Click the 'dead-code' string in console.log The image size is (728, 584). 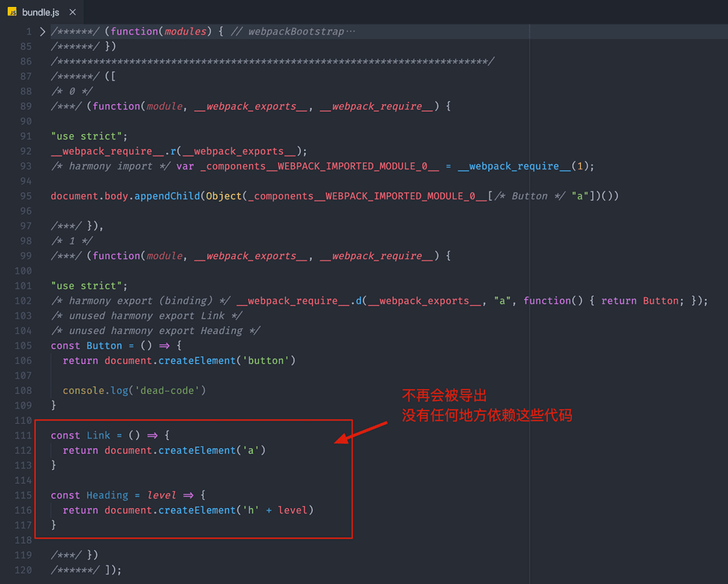coord(167,391)
